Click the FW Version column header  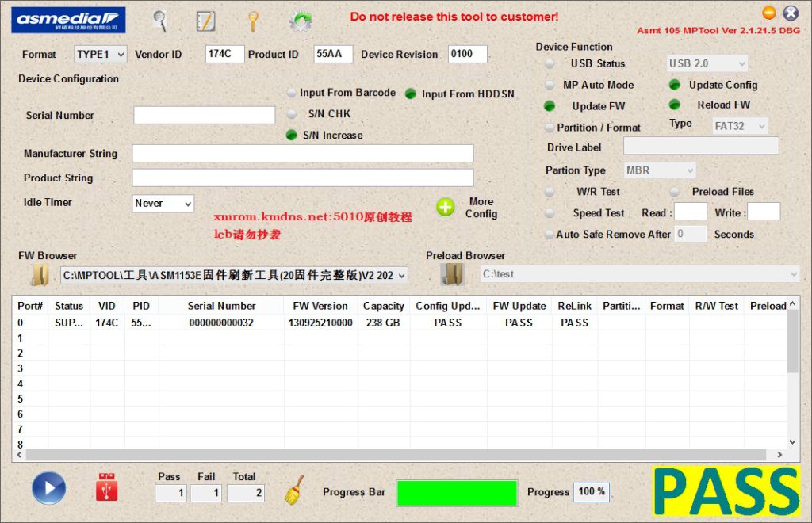[320, 306]
